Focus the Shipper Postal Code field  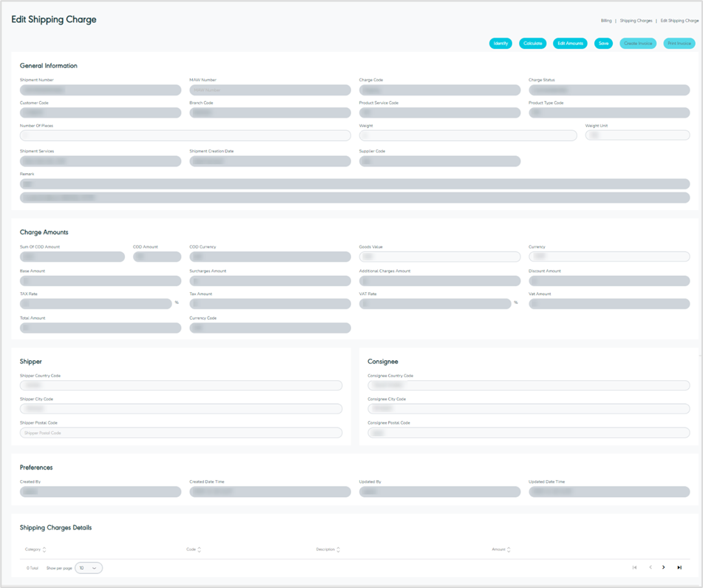[181, 433]
